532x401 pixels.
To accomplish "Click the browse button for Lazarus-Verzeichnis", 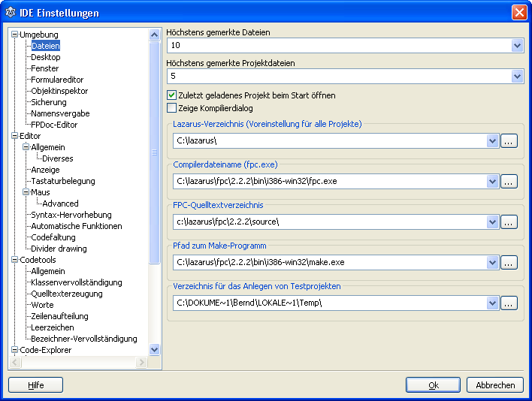I will coord(509,140).
